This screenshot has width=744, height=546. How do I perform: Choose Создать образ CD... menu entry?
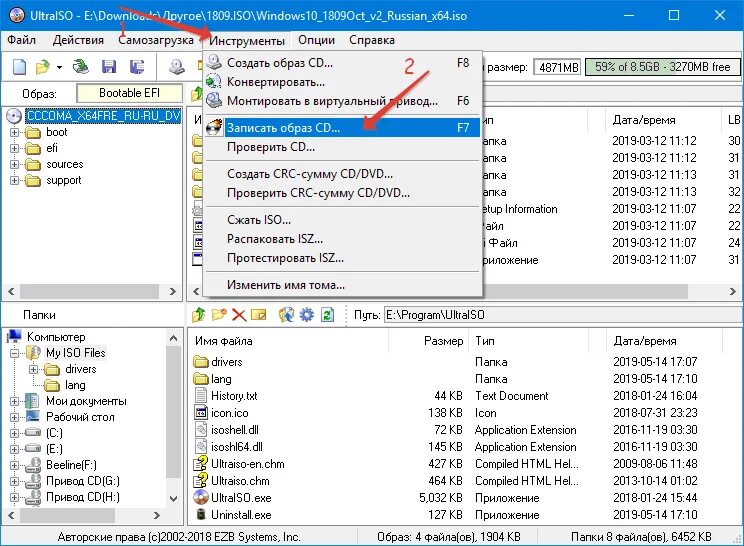click(343, 63)
